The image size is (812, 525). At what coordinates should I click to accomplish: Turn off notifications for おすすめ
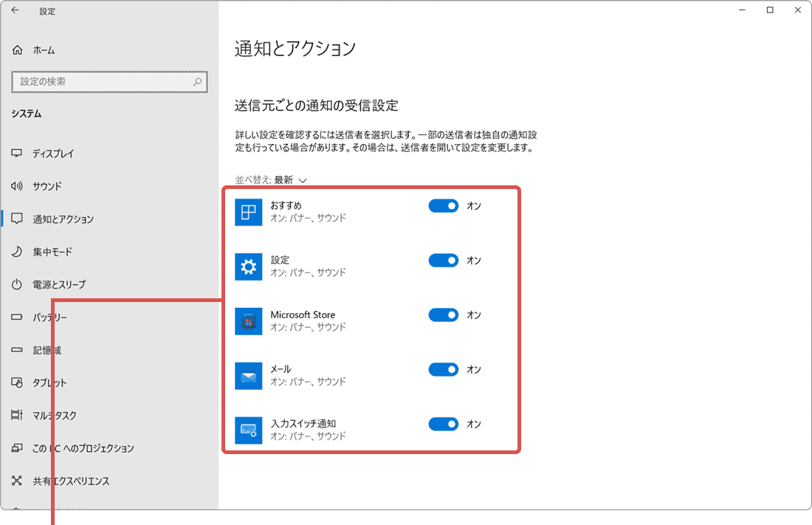[x=443, y=206]
